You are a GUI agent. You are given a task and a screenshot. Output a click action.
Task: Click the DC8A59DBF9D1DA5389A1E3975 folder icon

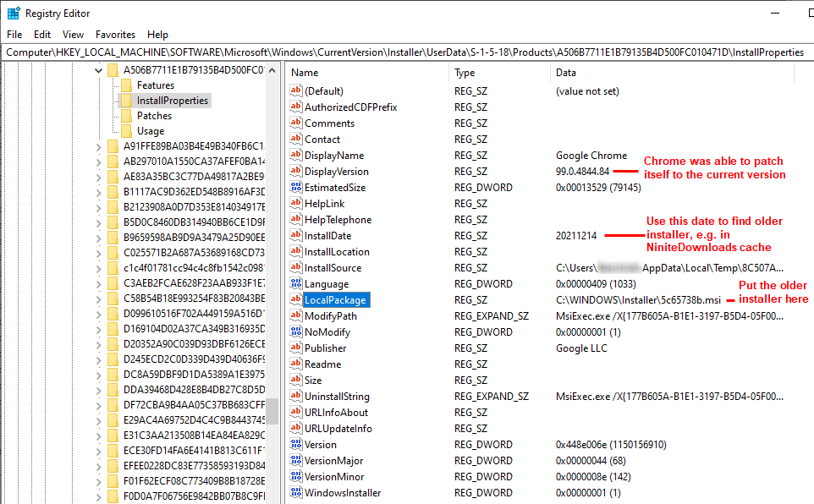(113, 375)
